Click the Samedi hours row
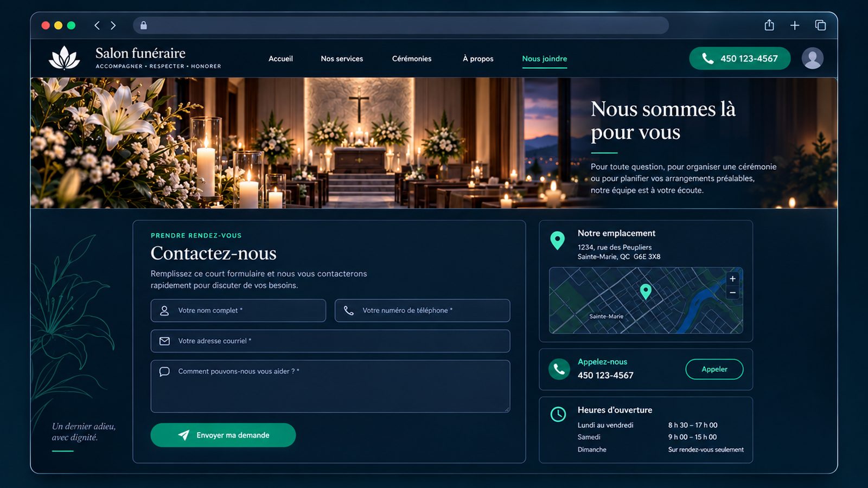The height and width of the screenshot is (488, 868). click(x=647, y=437)
